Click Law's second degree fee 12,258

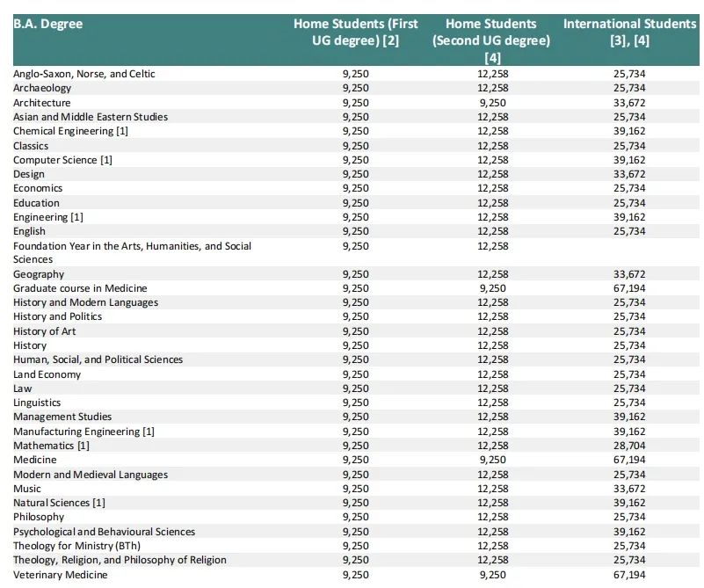[492, 388]
